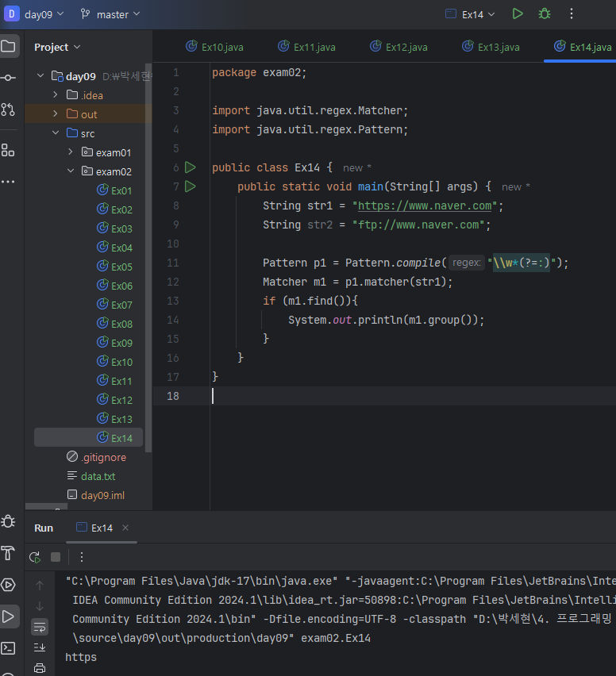Image resolution: width=616 pixels, height=676 pixels.
Task: Open the Pull Requests tool window
Action: click(8, 109)
